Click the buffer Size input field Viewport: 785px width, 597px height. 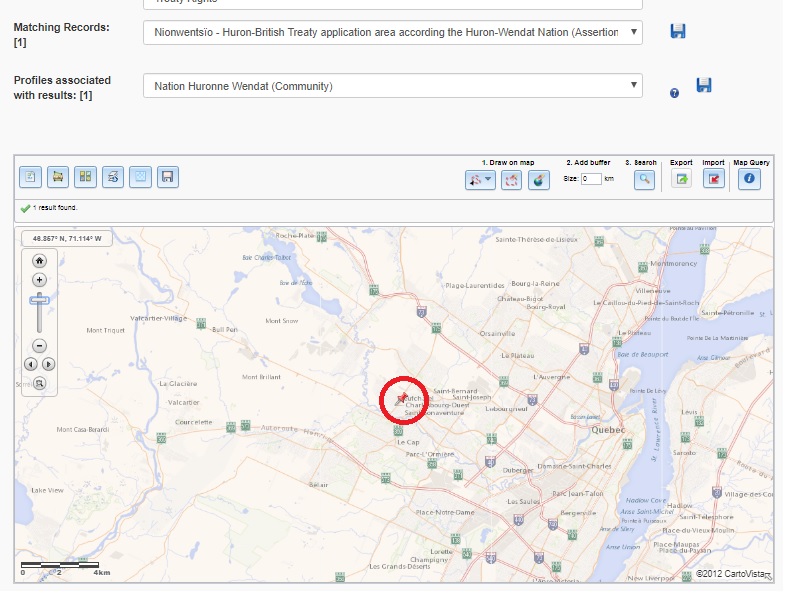pyautogui.click(x=591, y=179)
